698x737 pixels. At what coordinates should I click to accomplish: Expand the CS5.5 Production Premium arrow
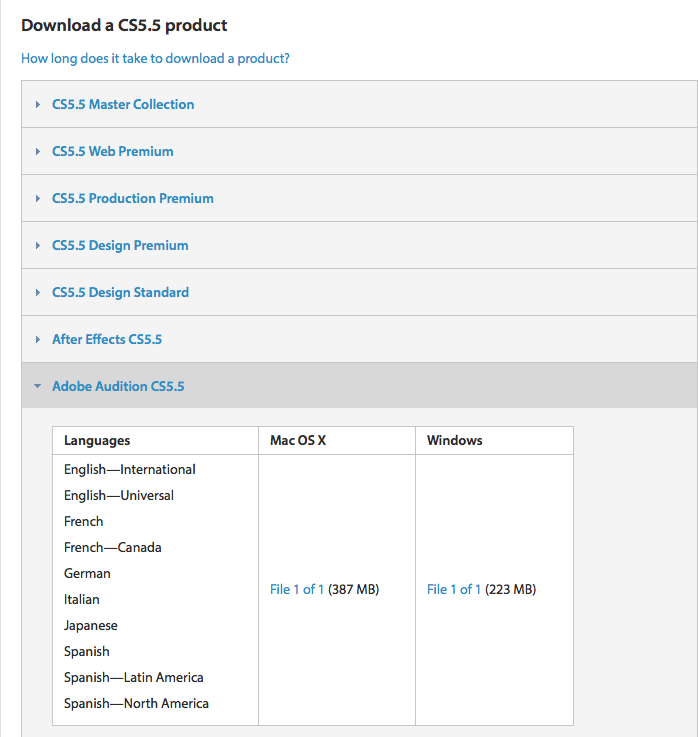point(38,199)
